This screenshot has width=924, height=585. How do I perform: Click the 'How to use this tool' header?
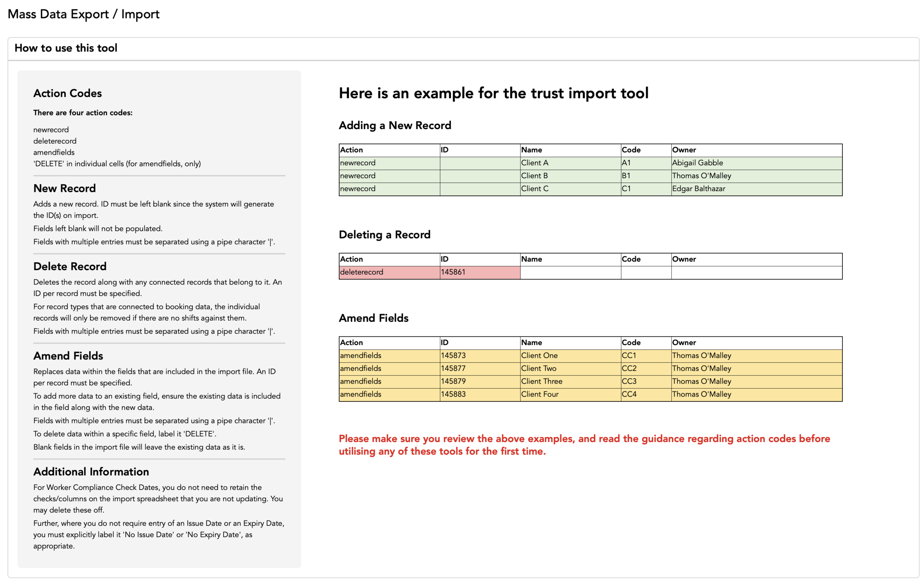[x=66, y=48]
